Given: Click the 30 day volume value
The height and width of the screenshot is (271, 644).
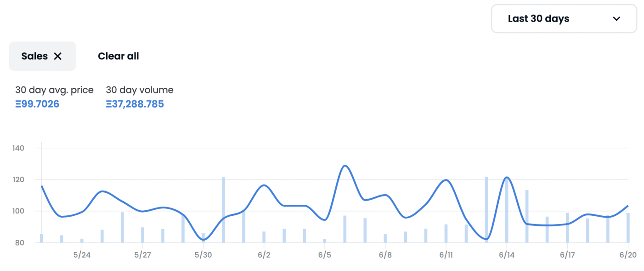Looking at the screenshot, I should coord(135,104).
